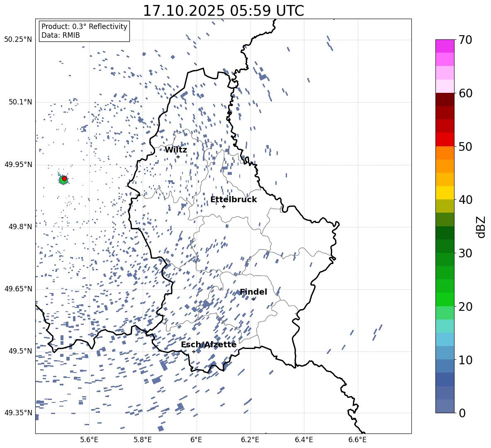Click the yellow colorbar segment above 40

[445, 193]
